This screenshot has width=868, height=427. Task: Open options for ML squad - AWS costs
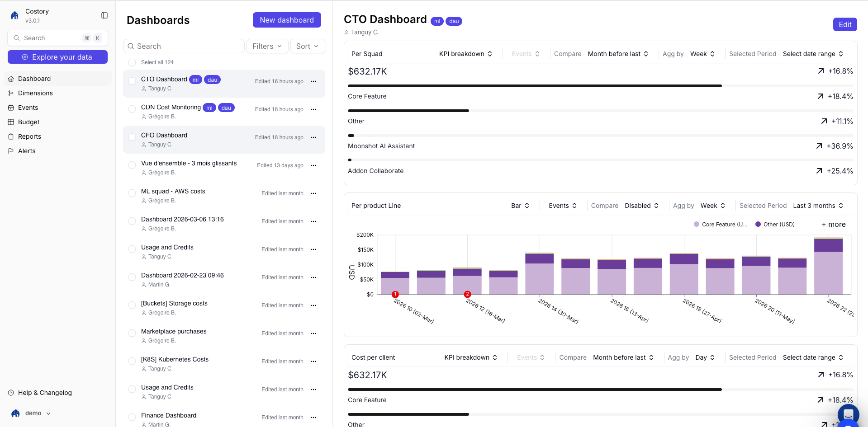coord(313,193)
